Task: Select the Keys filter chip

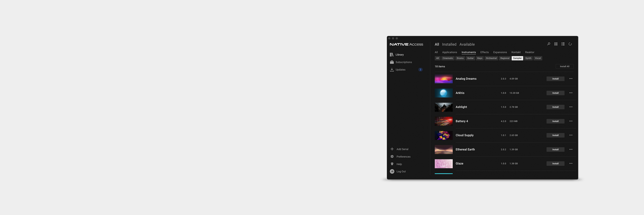Action: tap(480, 58)
